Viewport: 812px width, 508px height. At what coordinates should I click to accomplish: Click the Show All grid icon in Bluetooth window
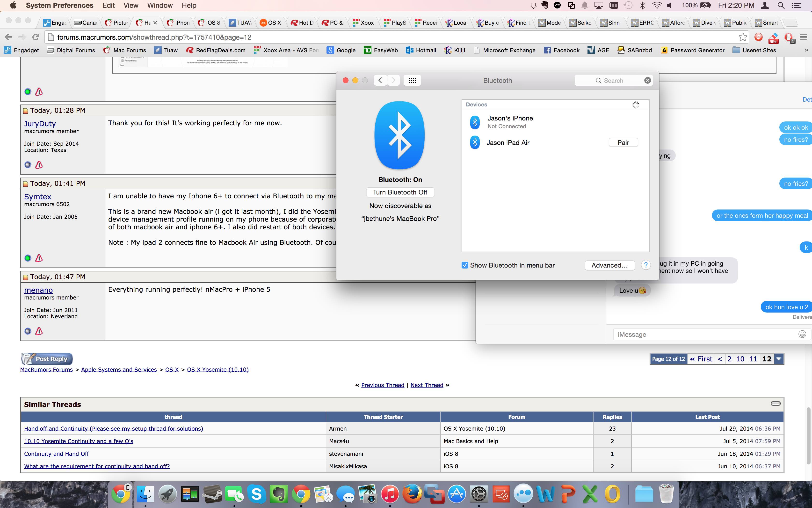[x=412, y=80]
